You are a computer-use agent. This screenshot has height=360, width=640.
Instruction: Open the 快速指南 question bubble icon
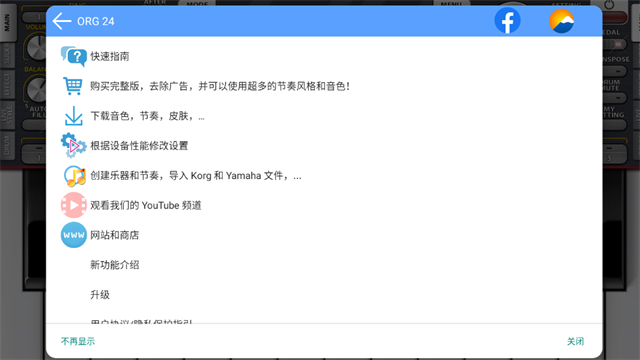pyautogui.click(x=73, y=56)
